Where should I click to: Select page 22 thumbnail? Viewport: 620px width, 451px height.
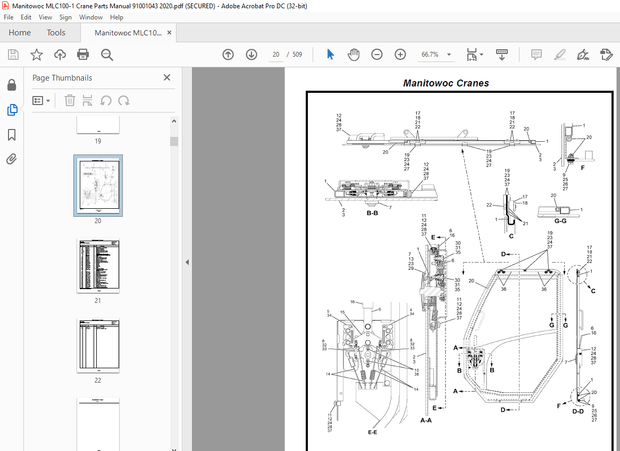coord(98,346)
